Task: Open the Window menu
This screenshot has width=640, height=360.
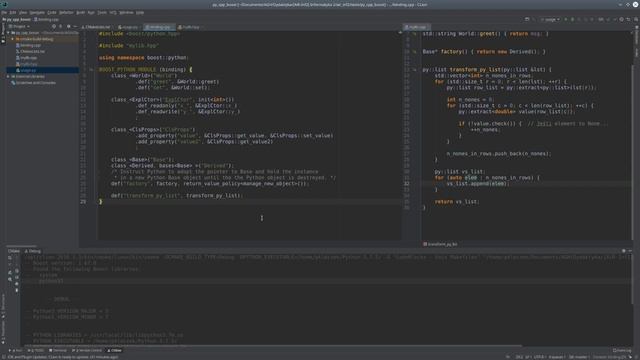Action: click(x=127, y=13)
